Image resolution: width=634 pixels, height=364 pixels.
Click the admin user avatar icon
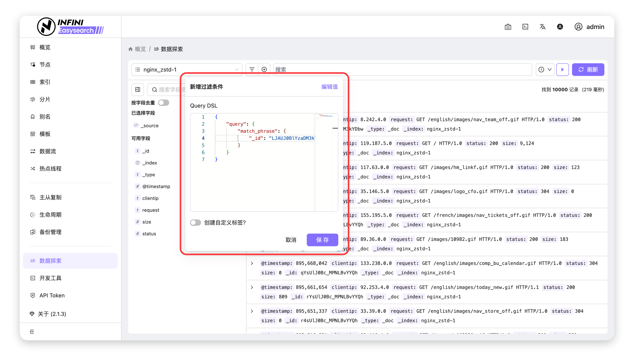578,27
